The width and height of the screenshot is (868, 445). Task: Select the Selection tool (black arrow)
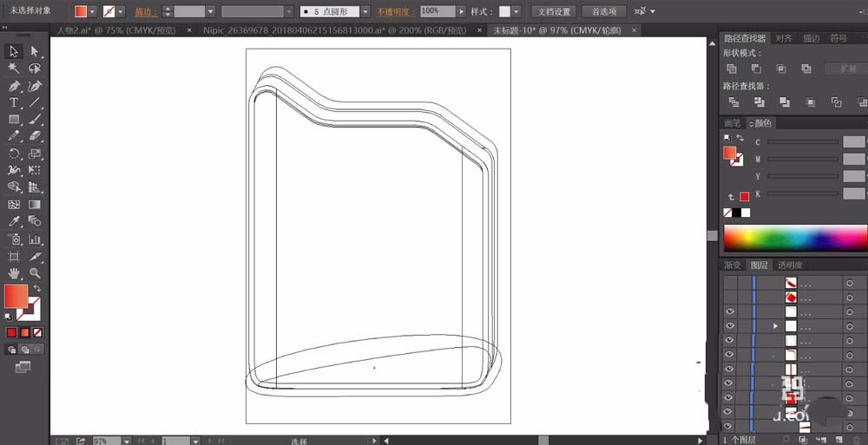[13, 51]
